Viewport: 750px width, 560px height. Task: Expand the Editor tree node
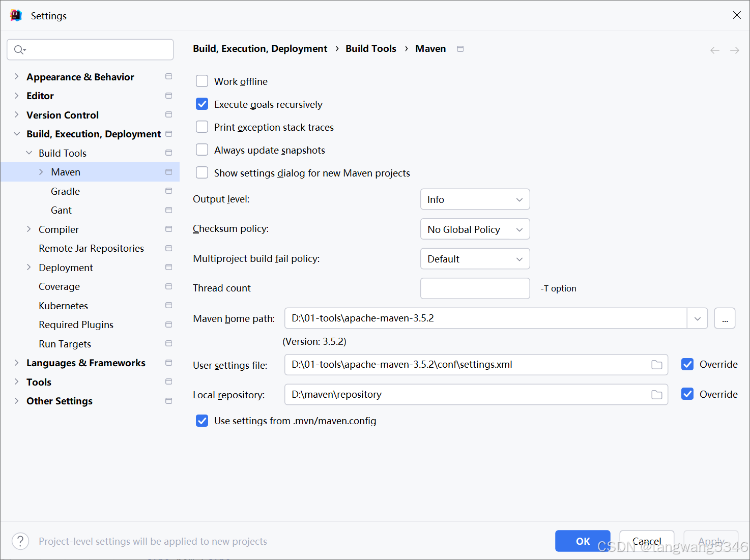click(x=16, y=96)
